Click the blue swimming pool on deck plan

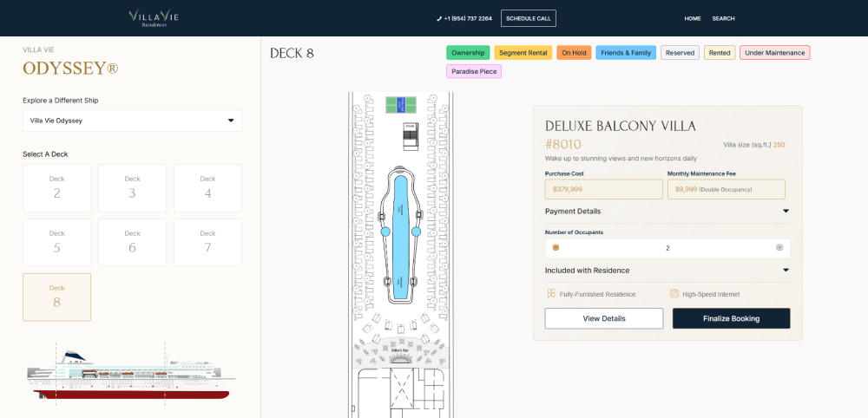tap(401, 238)
